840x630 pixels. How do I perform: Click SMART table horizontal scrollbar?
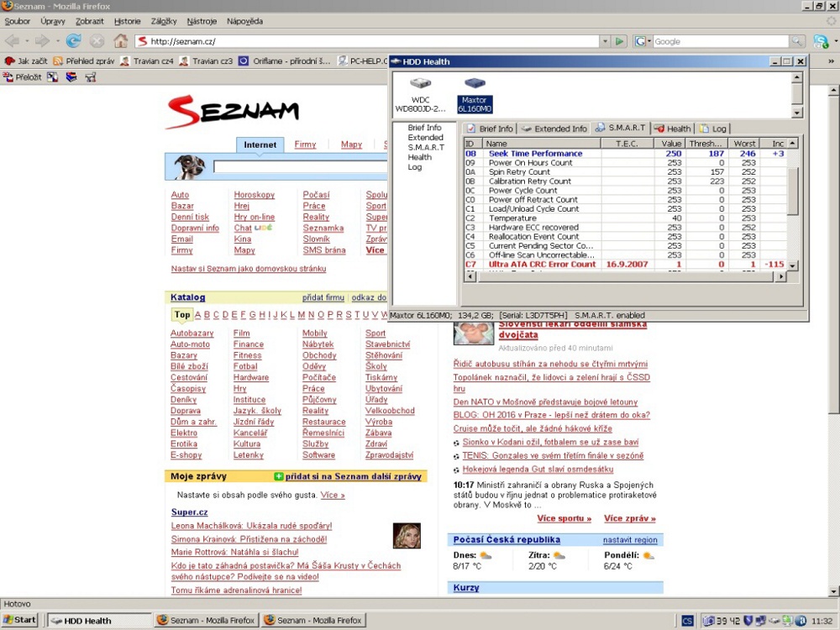(x=626, y=276)
